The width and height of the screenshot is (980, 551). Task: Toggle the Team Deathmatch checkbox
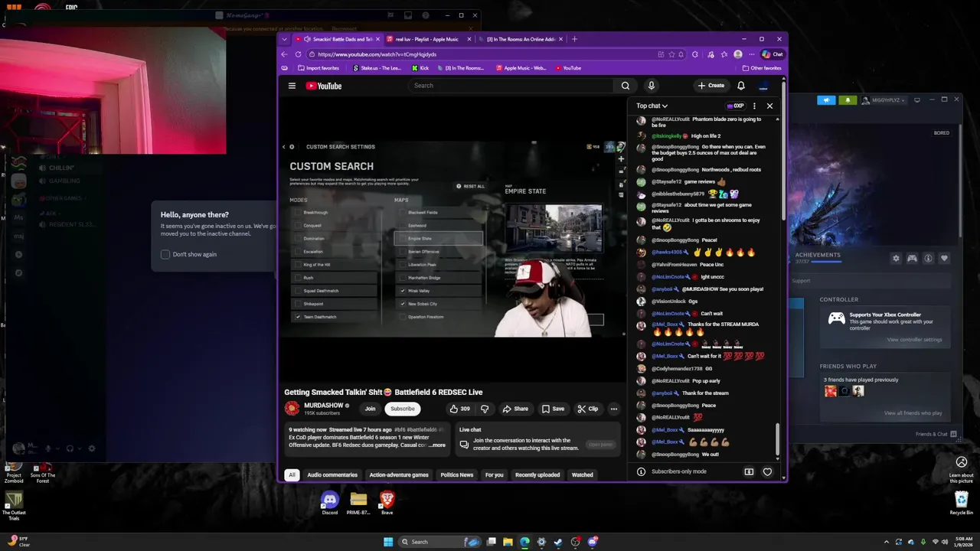point(298,317)
